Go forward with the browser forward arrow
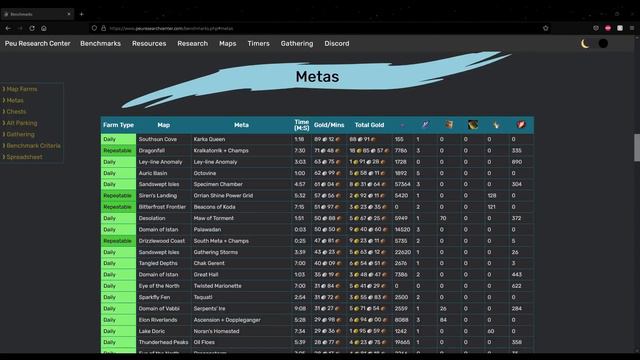Image resolution: width=640 pixels, height=360 pixels. tap(20, 28)
